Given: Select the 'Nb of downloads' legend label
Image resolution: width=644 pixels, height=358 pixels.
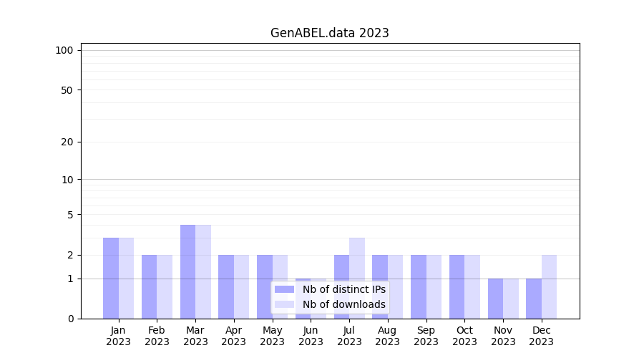Looking at the screenshot, I should [x=343, y=304].
